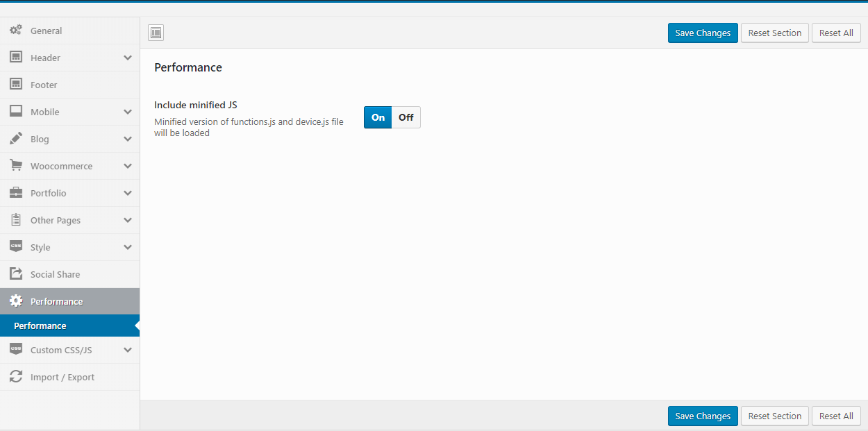Click the Import / Export refresh icon
The height and width of the screenshot is (431, 868).
click(15, 377)
